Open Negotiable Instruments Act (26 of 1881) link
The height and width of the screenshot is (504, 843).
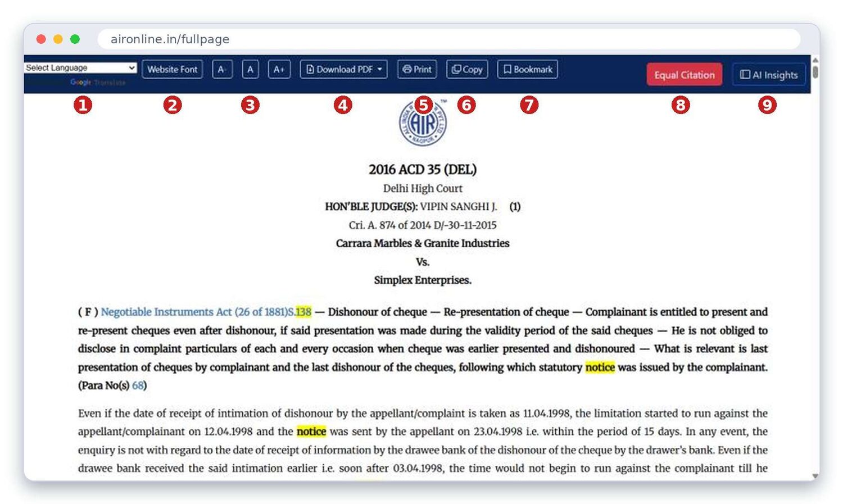click(194, 312)
